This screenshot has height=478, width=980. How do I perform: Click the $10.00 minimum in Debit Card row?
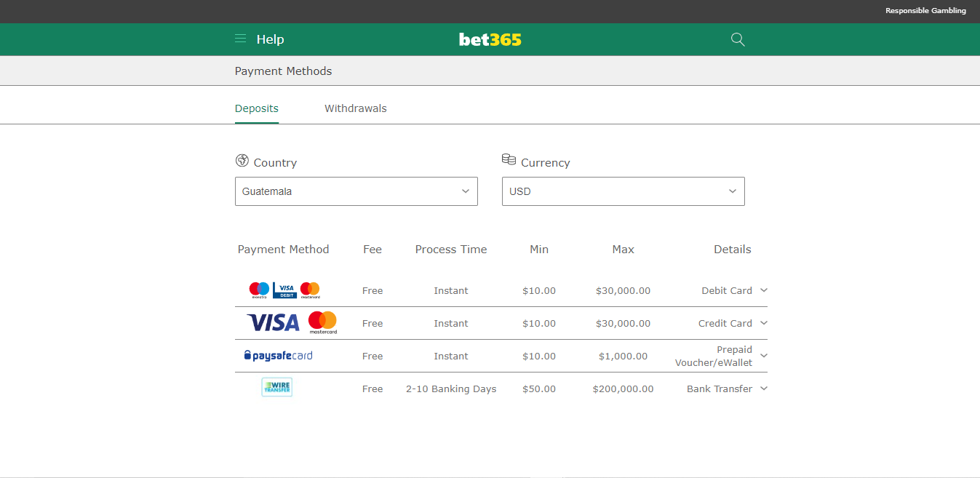[x=539, y=290]
